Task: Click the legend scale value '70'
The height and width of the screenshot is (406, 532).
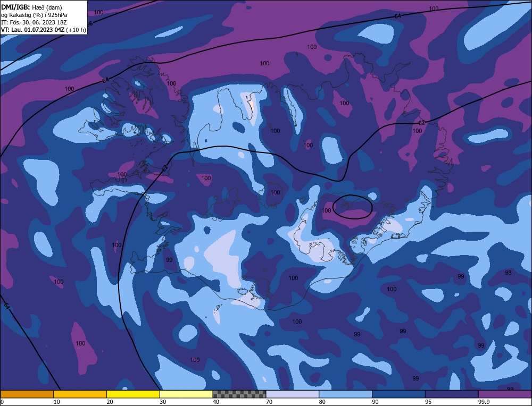Action: (269, 402)
